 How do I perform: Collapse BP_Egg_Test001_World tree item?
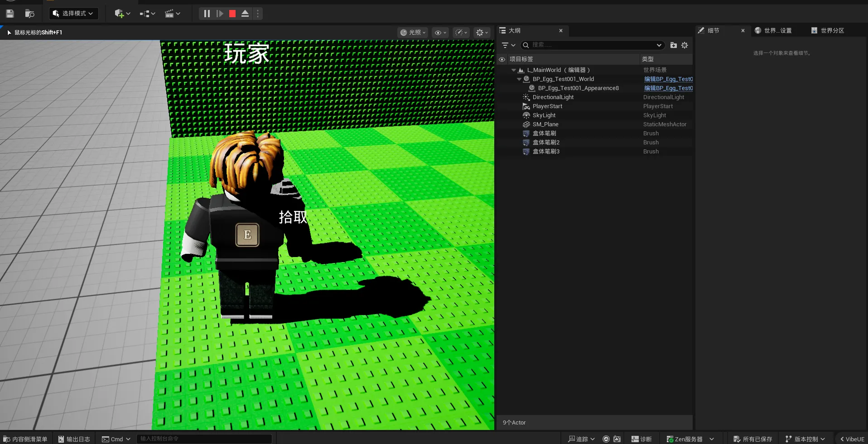point(519,79)
